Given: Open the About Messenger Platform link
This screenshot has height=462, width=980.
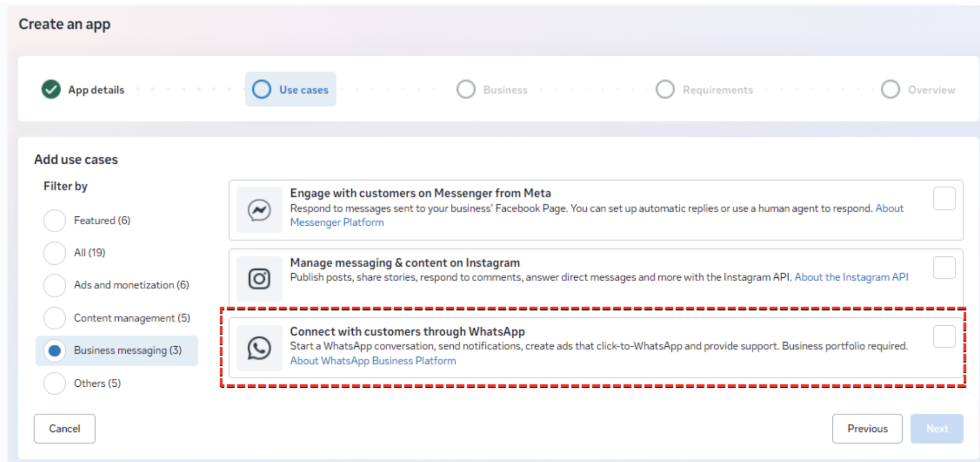Looking at the screenshot, I should tap(337, 223).
